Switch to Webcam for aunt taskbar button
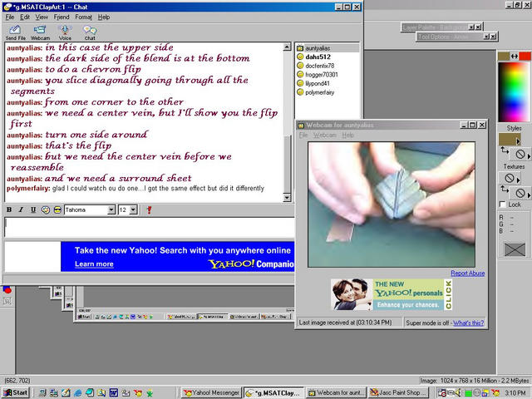The image size is (532, 399). (336, 392)
